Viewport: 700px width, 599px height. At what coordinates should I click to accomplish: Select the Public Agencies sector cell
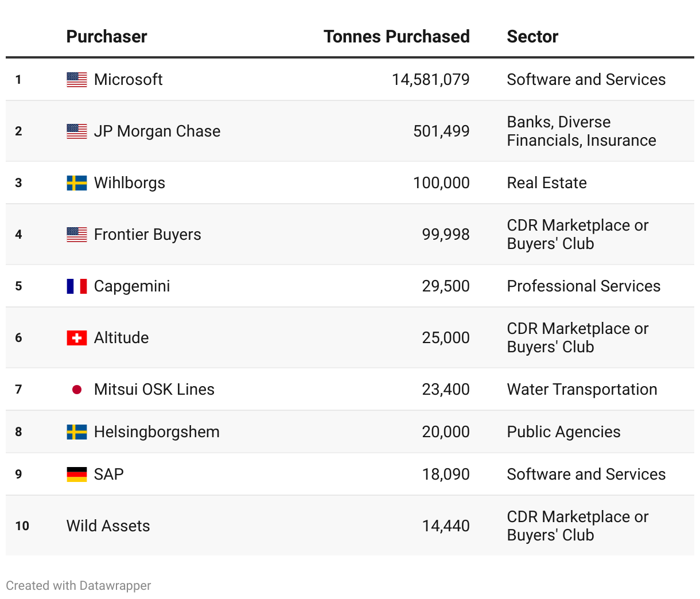point(563,432)
